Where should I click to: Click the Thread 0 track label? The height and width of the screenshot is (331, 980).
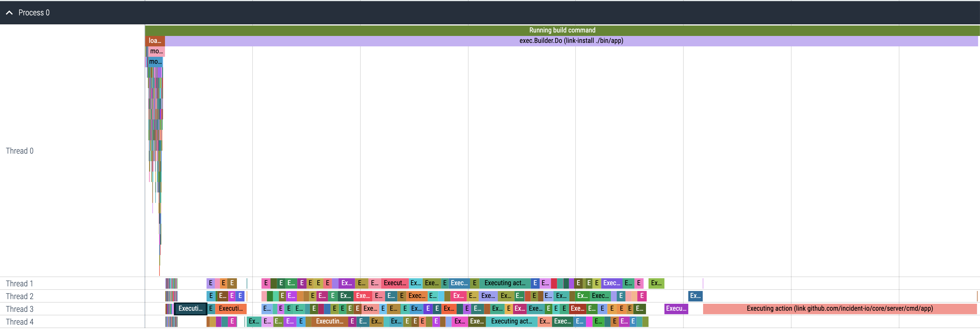tap(20, 151)
